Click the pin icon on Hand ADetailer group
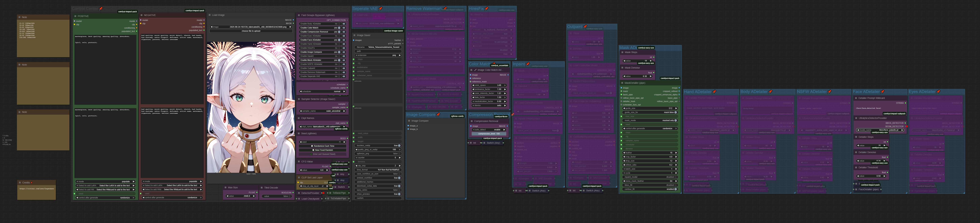The height and width of the screenshot is (223, 980). tap(714, 92)
